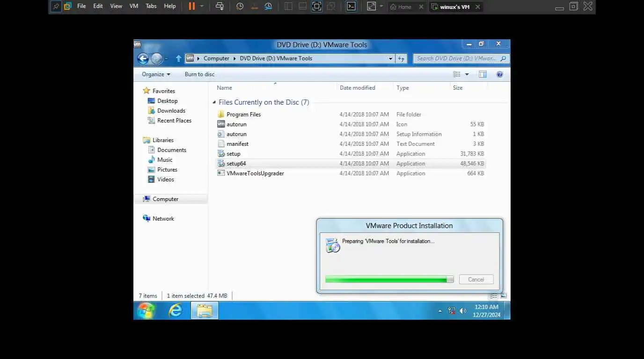This screenshot has width=644, height=359.
Task: Toggle the thumbnail bar icon in VMware
Action: (302, 7)
